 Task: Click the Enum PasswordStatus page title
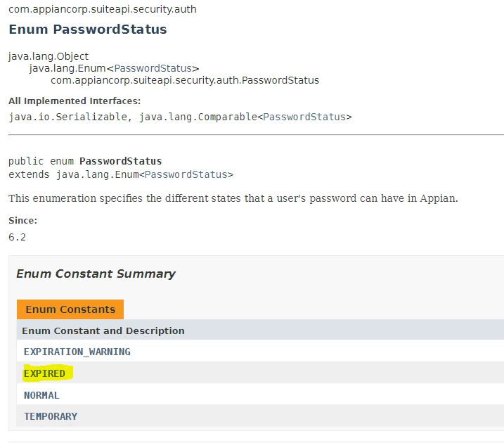pos(88,30)
